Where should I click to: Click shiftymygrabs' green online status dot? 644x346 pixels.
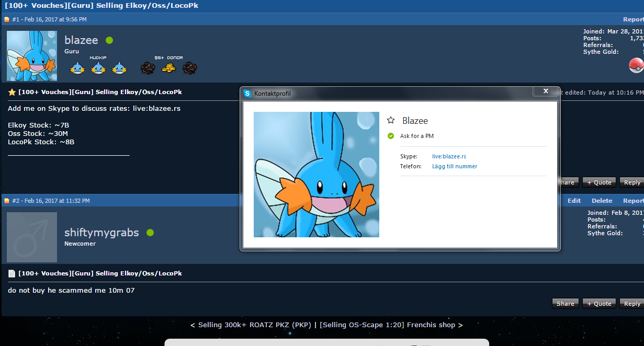[150, 233]
